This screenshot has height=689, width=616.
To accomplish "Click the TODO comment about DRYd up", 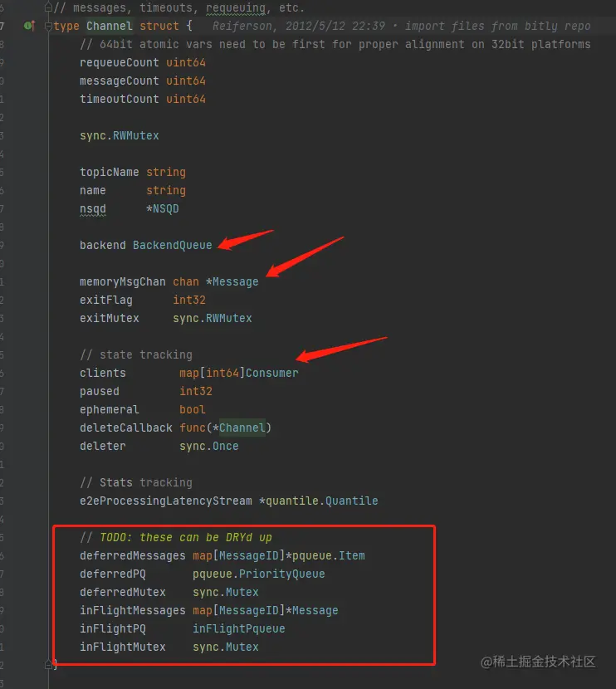I will coord(176,537).
